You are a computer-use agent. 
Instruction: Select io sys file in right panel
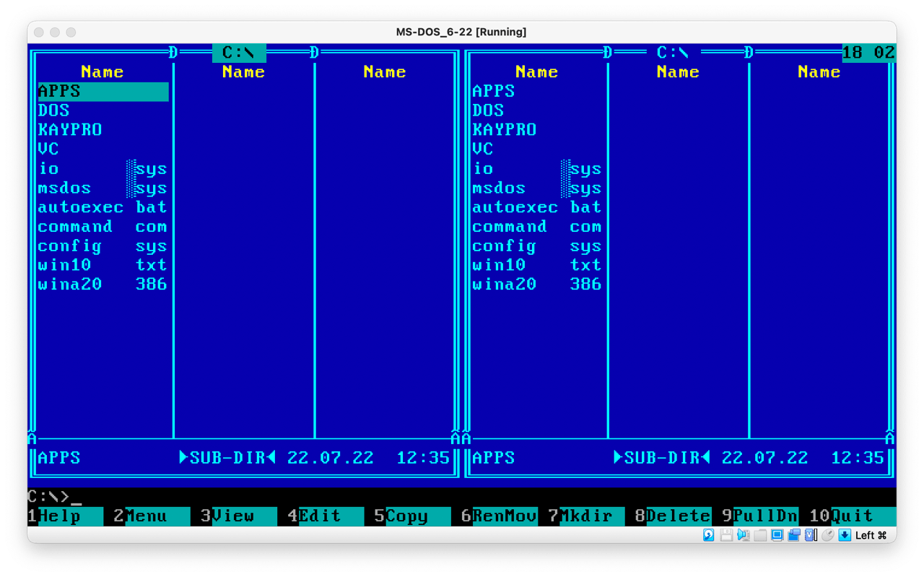click(x=537, y=169)
